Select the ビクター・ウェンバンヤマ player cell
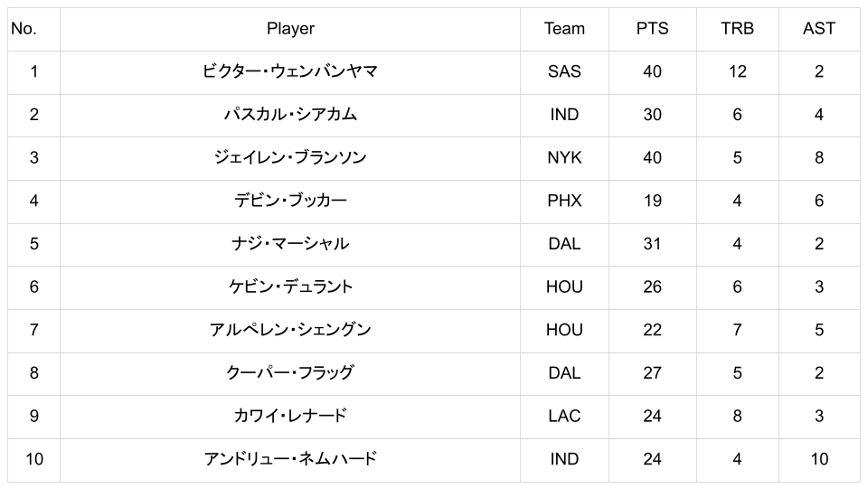Image resolution: width=868 pixels, height=488 pixels. (290, 71)
